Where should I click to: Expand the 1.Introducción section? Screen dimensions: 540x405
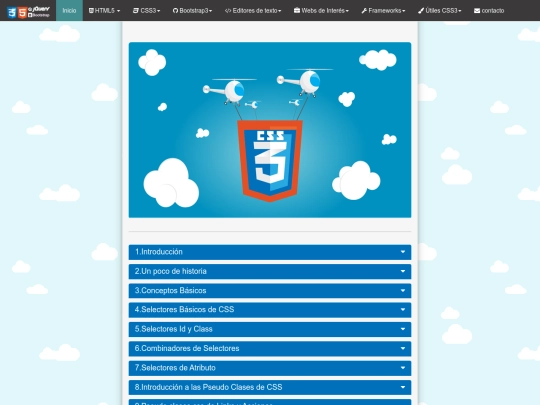pyautogui.click(x=270, y=252)
